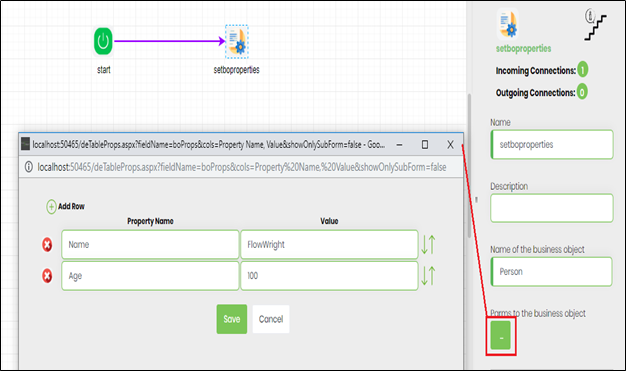Click the Incoming Connections count badge
Viewport: 626px width, 371px height.
point(582,70)
